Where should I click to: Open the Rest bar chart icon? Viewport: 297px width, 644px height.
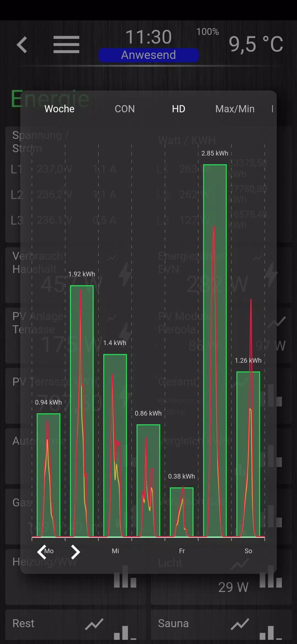125,632
